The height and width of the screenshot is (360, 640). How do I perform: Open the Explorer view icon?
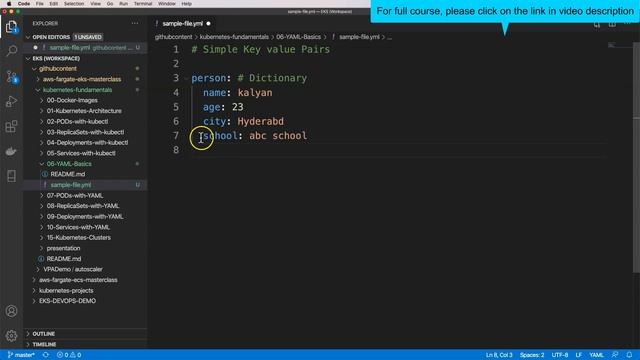point(11,27)
